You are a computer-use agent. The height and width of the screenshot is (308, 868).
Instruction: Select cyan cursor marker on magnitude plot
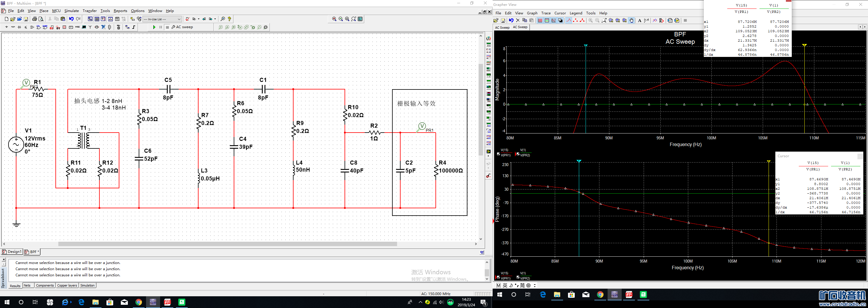(586, 45)
